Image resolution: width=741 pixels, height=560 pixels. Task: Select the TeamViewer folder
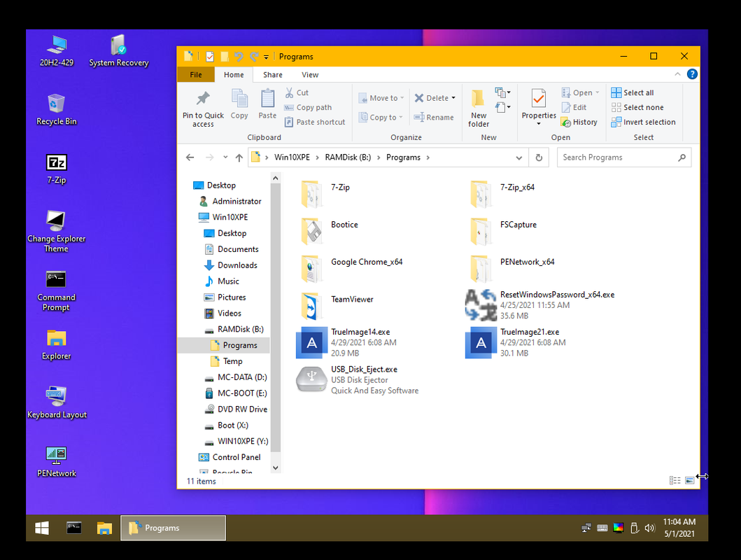coord(337,304)
